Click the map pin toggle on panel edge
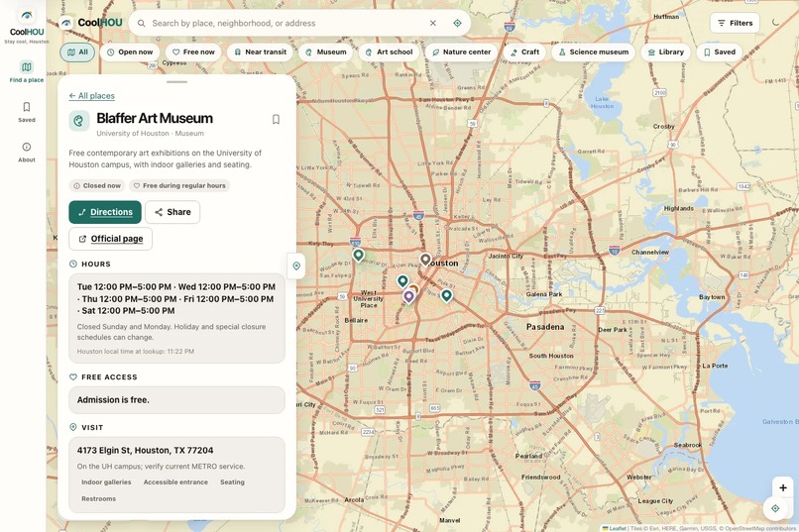 296,266
